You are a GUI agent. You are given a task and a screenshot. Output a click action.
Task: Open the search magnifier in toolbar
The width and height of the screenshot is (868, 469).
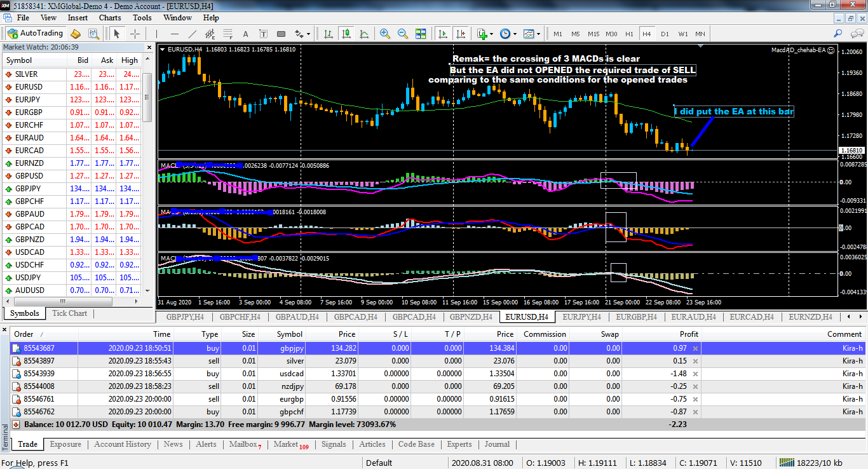pos(838,34)
